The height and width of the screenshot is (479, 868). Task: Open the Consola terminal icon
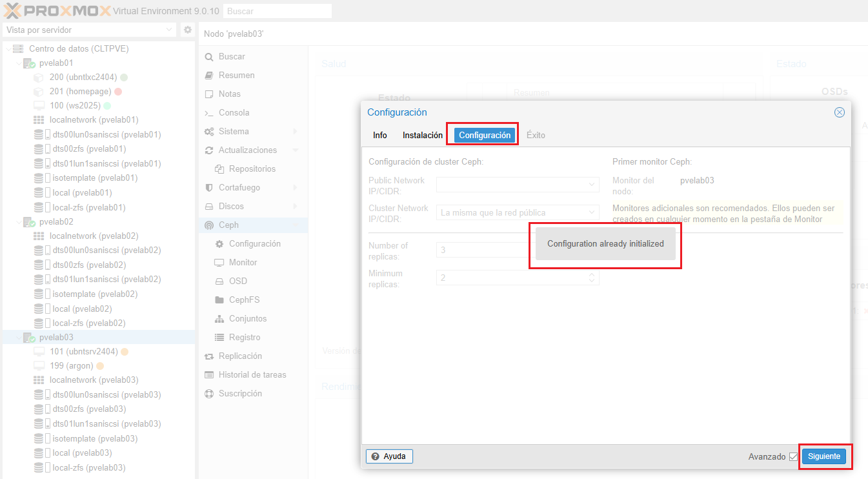(209, 113)
